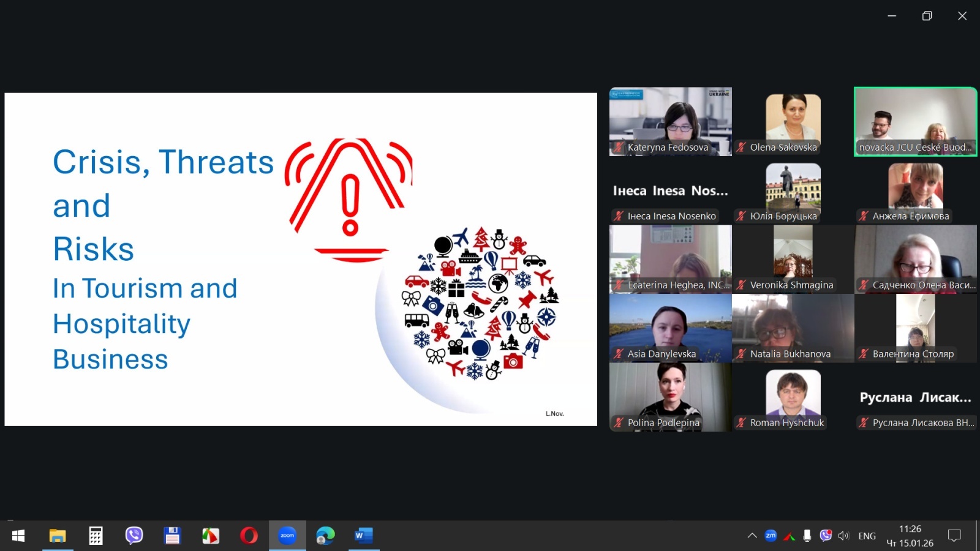Image resolution: width=980 pixels, height=551 pixels.
Task: Click the floppy disk app icon in taskbar
Action: [x=172, y=536]
